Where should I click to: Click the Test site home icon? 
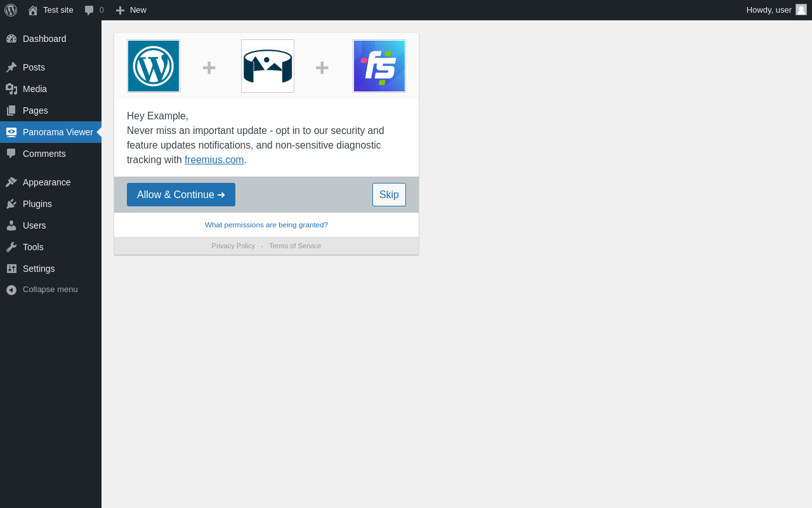pyautogui.click(x=33, y=10)
